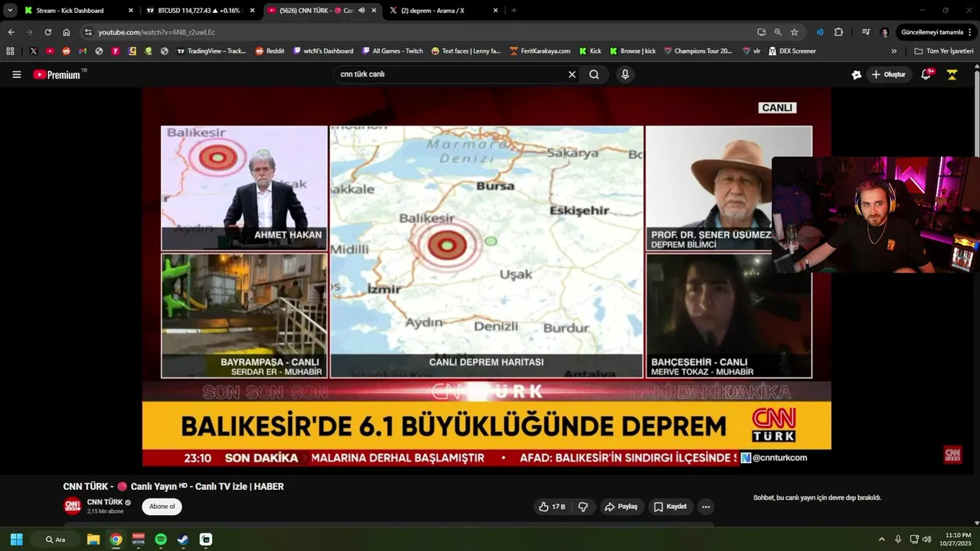Click Güncellemeyi tamamla update button
980x551 pixels.
tap(932, 32)
